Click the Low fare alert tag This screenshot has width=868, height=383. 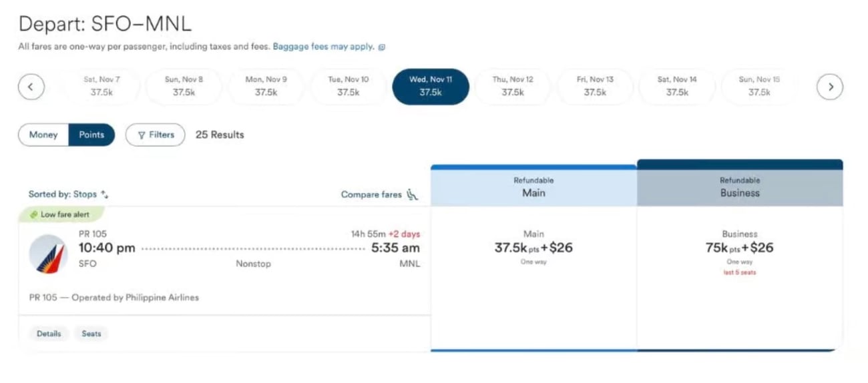pyautogui.click(x=64, y=214)
